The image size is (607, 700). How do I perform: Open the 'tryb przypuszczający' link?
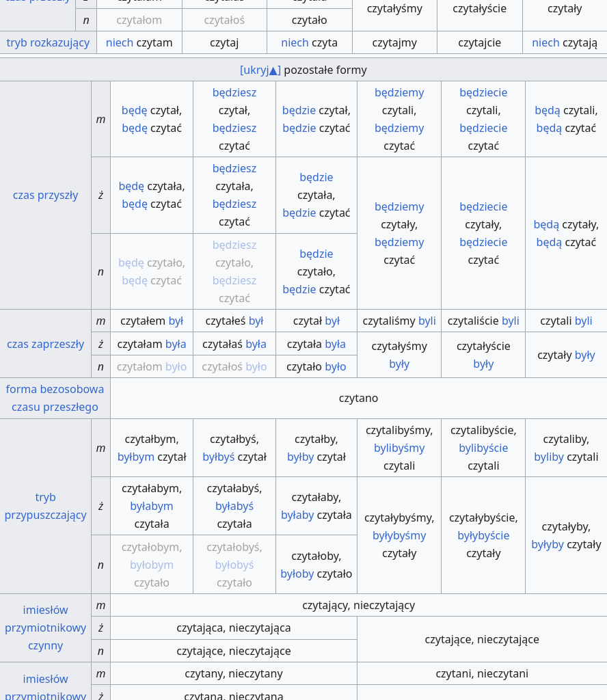(46, 506)
